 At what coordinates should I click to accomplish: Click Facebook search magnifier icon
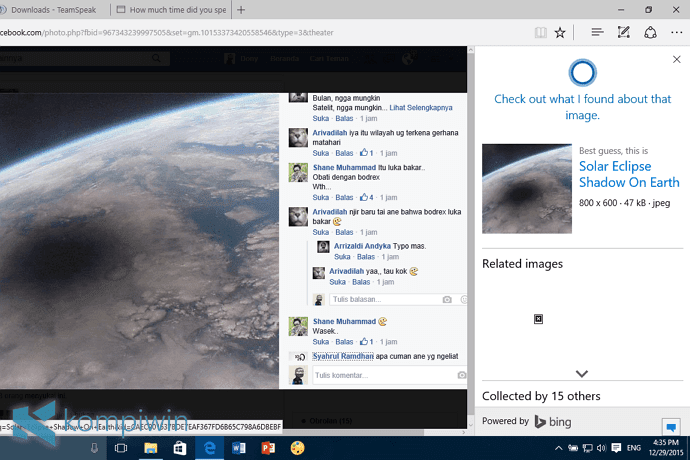click(156, 58)
